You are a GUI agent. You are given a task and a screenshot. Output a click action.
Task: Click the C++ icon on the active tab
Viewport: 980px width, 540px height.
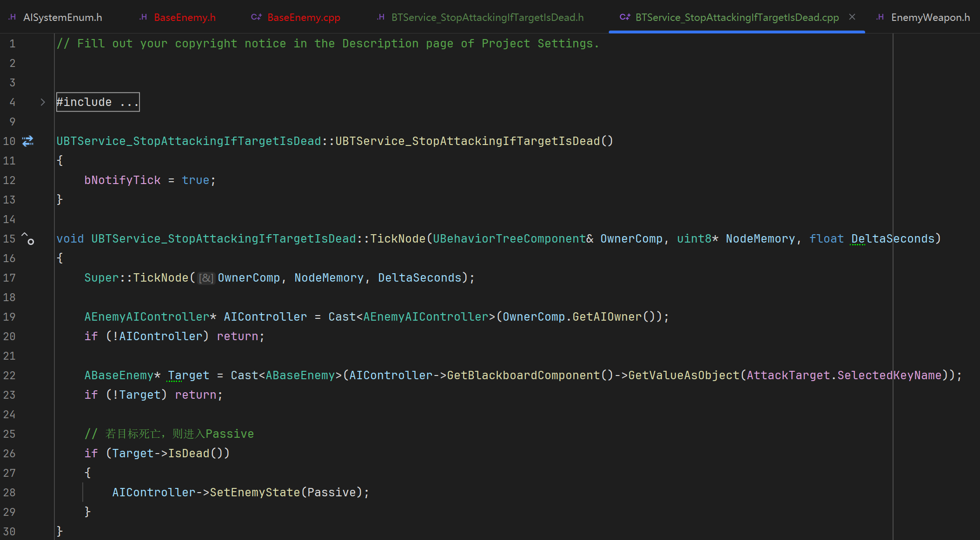tap(625, 17)
